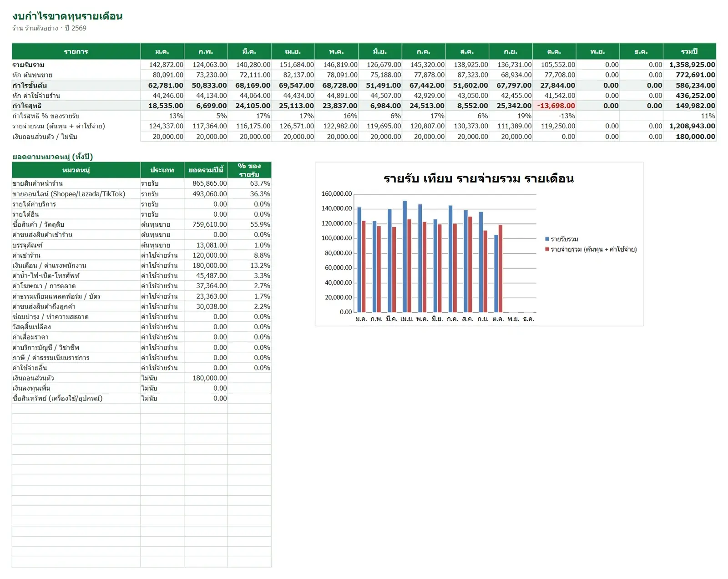
Task: Select the เงินเดือน / ค่าแรงพนักงาน row
Action: 142,265
